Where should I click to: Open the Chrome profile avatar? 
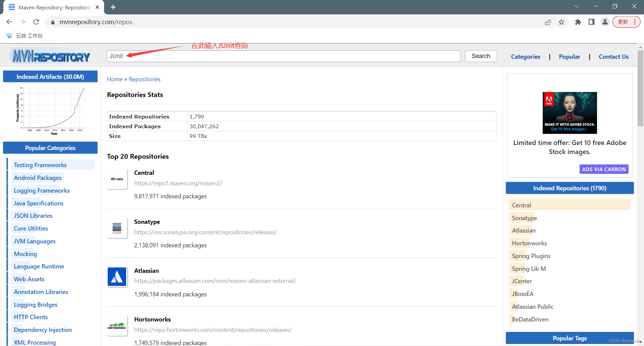coord(605,22)
